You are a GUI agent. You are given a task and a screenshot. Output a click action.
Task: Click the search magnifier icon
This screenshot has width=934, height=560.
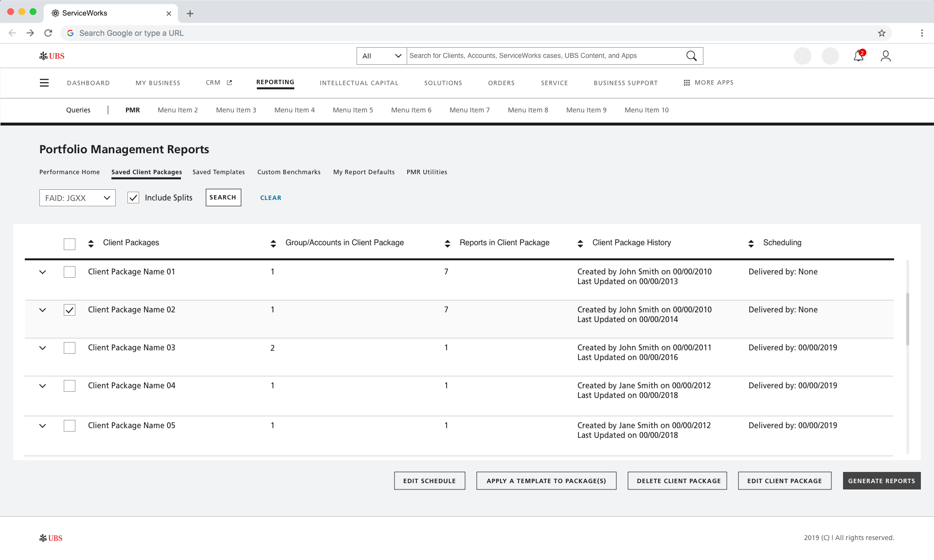click(x=691, y=56)
